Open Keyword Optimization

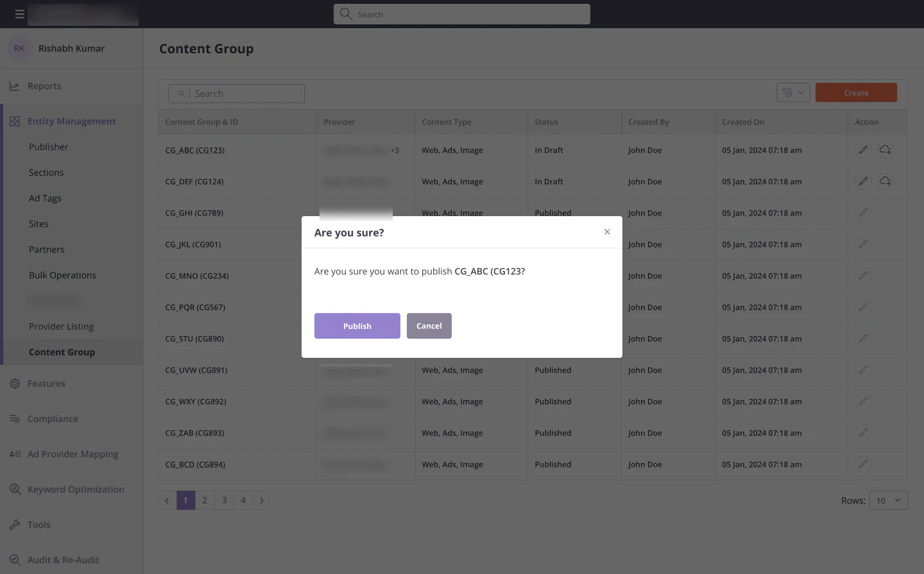tap(76, 489)
